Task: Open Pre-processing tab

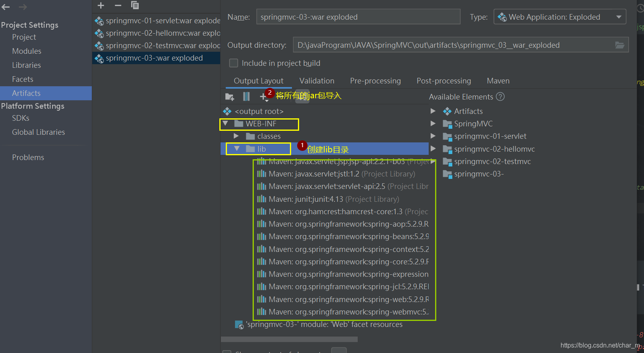Action: pos(375,81)
